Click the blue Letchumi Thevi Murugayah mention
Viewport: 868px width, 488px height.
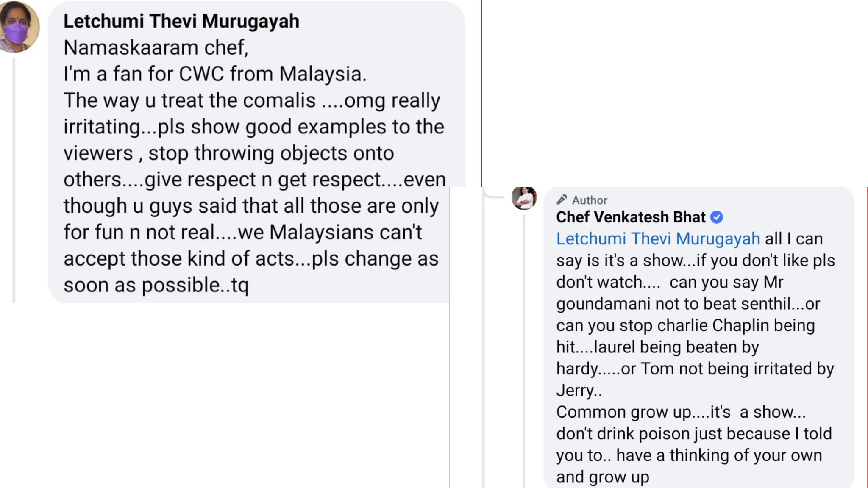click(658, 239)
